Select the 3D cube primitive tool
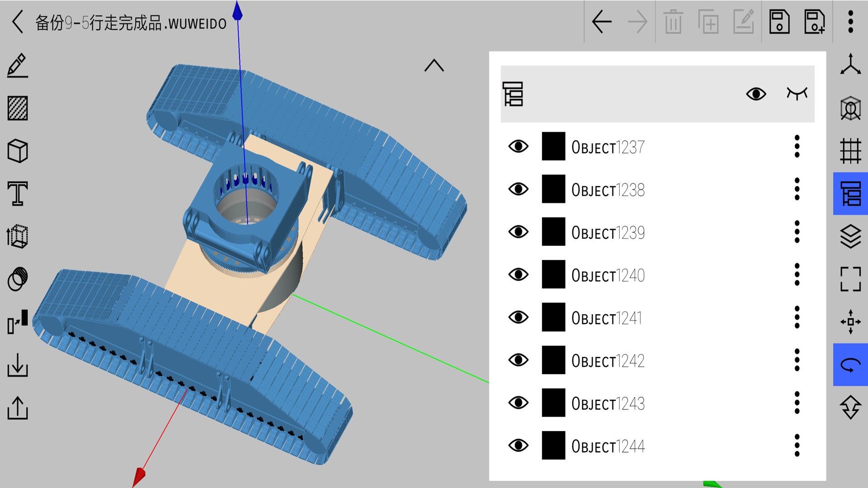The width and height of the screenshot is (868, 488). (x=18, y=151)
